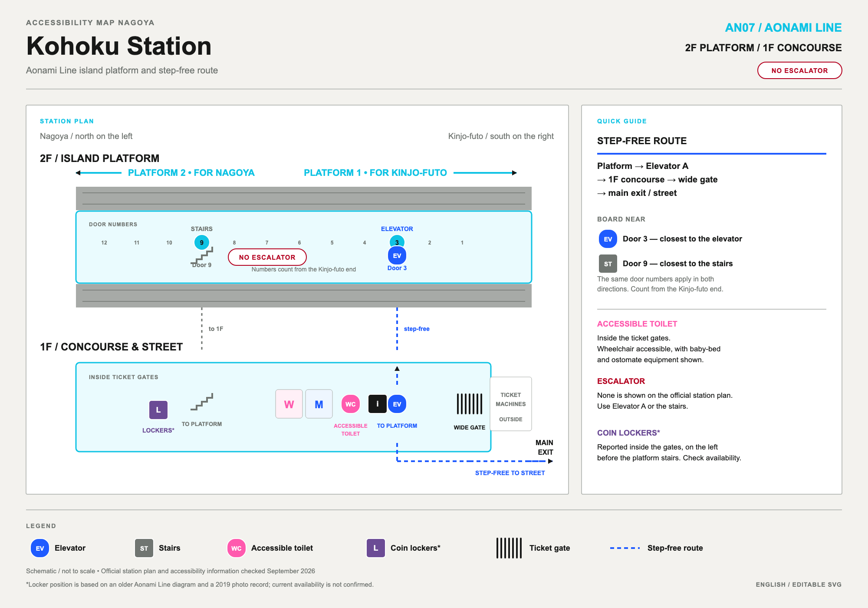Click the ST stairs icon in Quick Guide
Viewport: 868px width, 608px height.
pyautogui.click(x=608, y=264)
